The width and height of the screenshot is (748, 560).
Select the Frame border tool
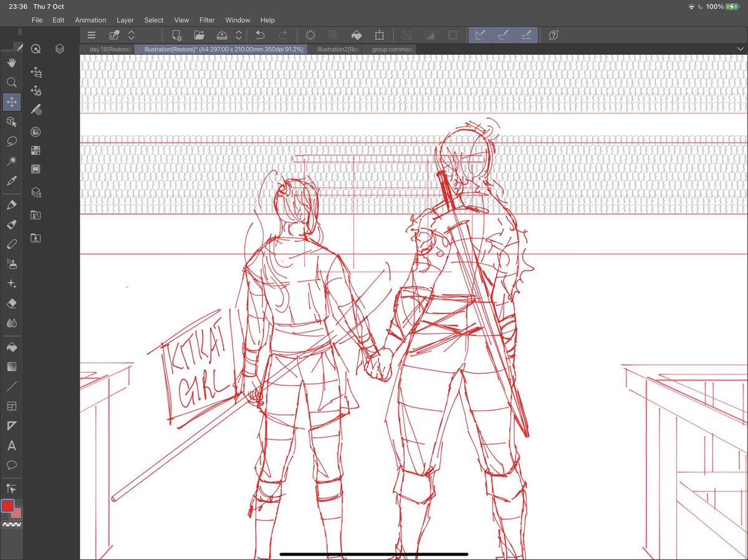[11, 406]
